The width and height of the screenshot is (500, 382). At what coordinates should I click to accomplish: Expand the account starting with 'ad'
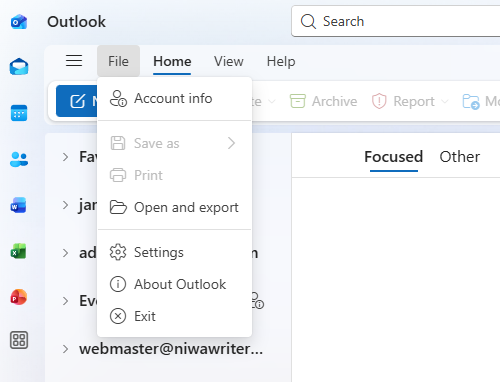click(65, 253)
